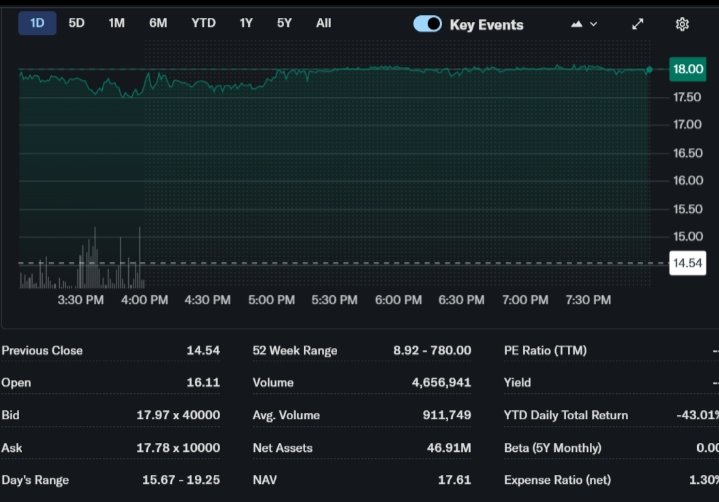Viewport: 719px width, 502px height.
Task: Expand chart to fullscreen view
Action: [x=638, y=24]
